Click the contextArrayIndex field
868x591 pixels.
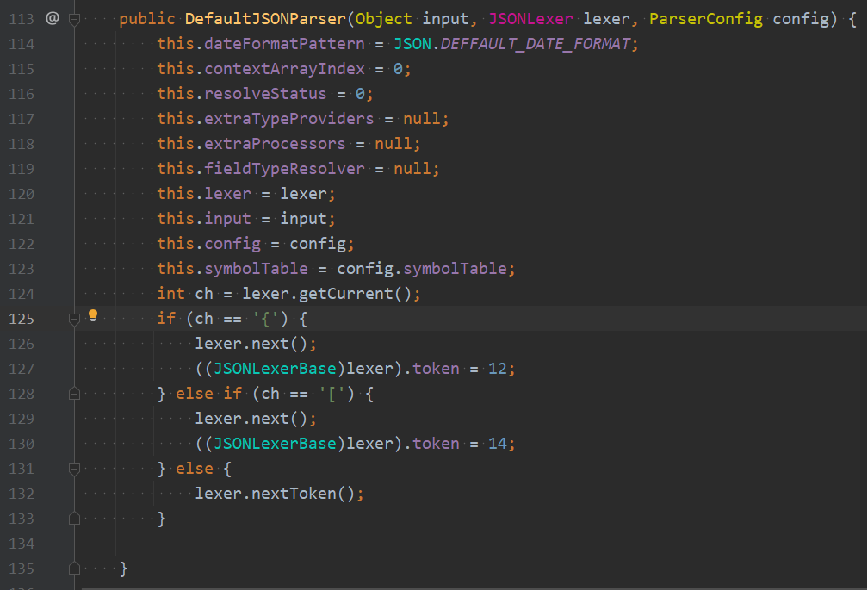(284, 69)
